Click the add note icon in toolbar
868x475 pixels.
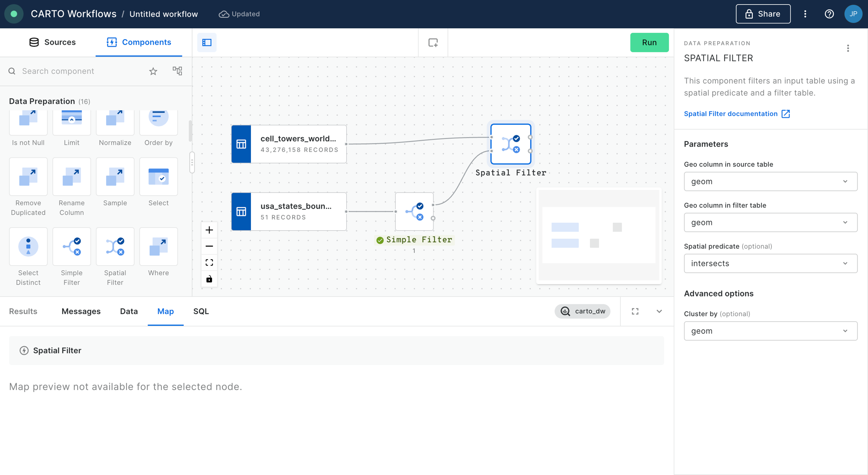[433, 43]
